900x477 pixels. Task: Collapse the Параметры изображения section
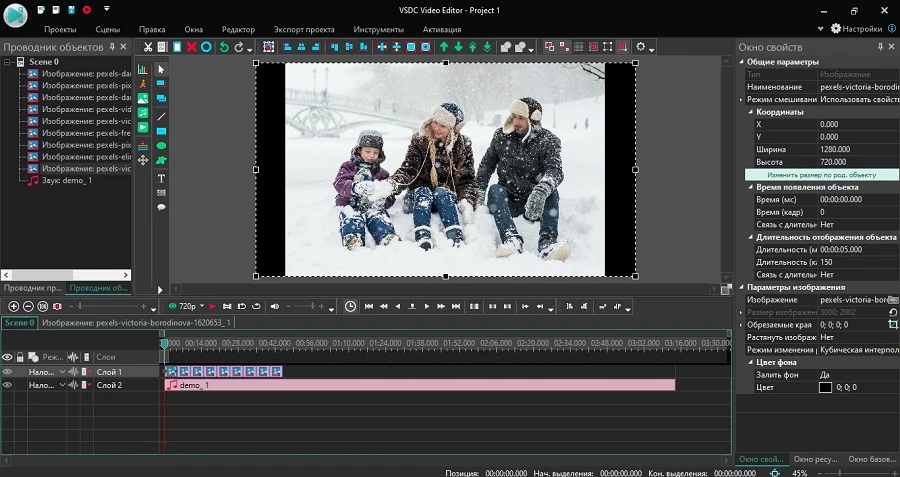(742, 287)
